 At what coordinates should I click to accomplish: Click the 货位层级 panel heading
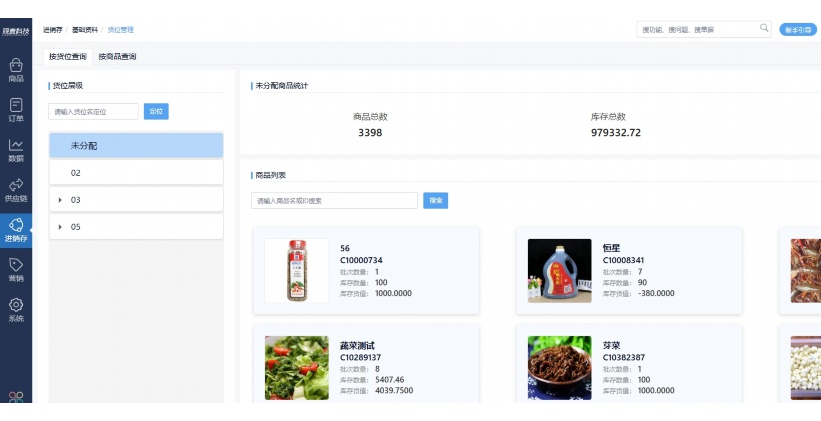(x=68, y=85)
